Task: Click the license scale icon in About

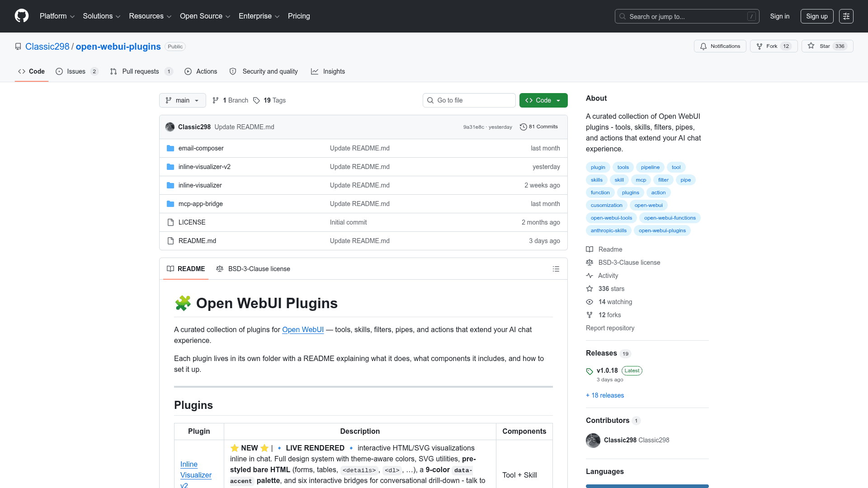Action: tap(590, 263)
